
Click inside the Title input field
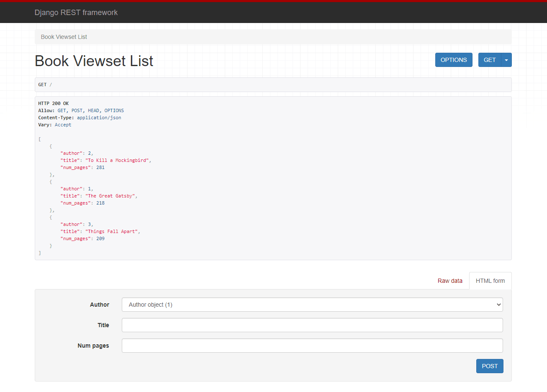click(x=312, y=325)
